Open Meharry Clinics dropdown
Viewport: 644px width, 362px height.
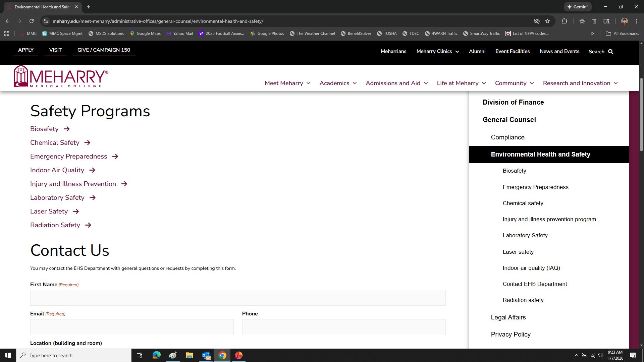(x=437, y=51)
